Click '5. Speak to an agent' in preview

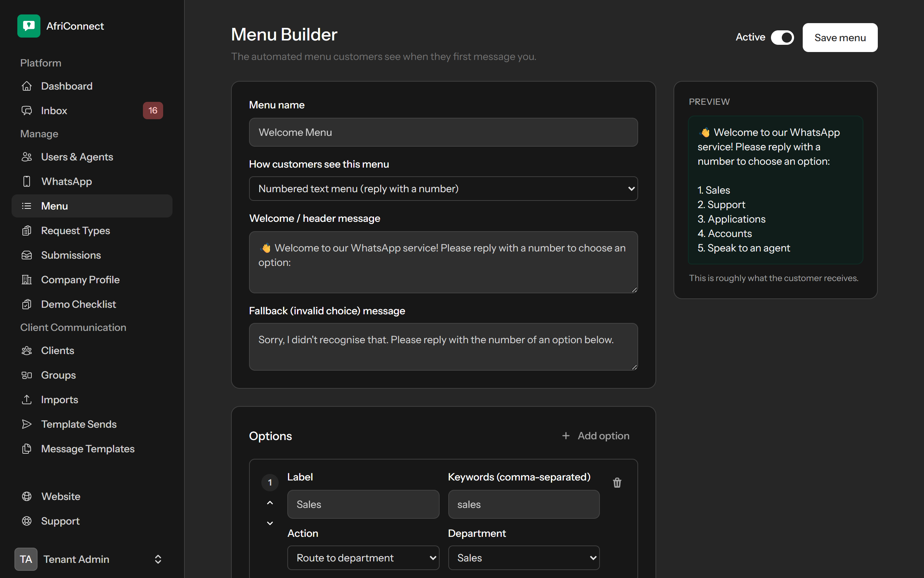[744, 248]
